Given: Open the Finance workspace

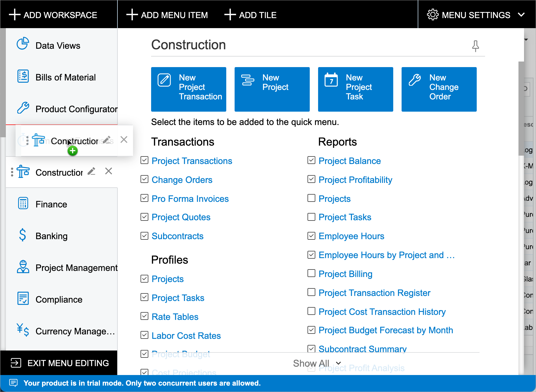Looking at the screenshot, I should point(51,204).
